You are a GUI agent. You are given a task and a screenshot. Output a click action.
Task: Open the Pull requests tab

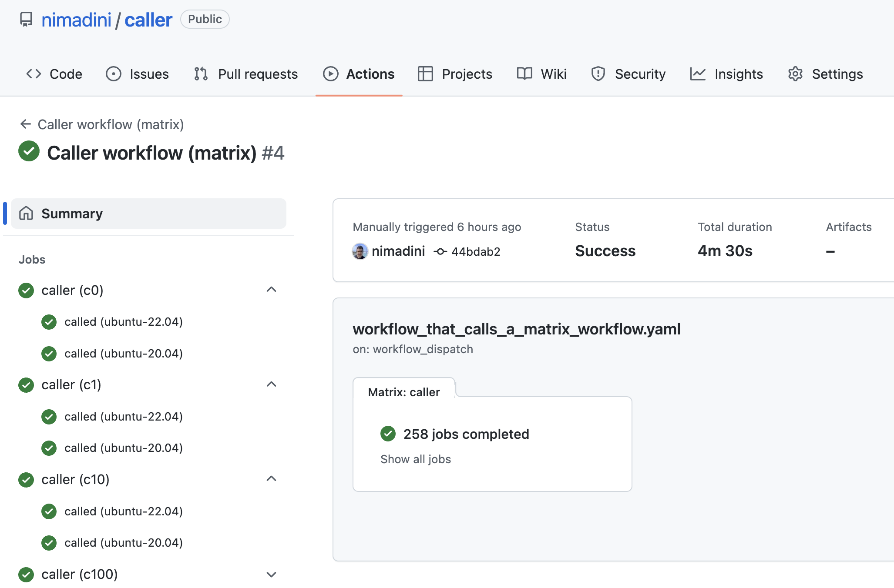pos(246,74)
